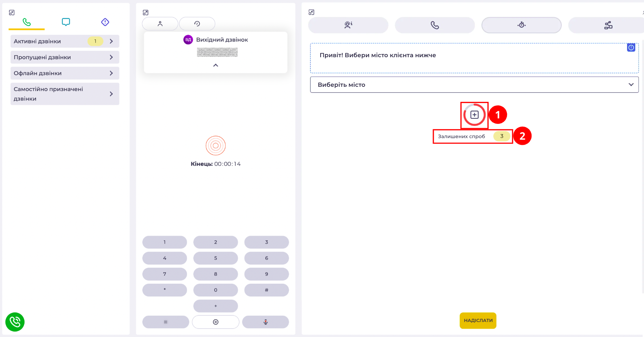Click the blue info icon in message box
This screenshot has width=644, height=337.
pyautogui.click(x=631, y=48)
